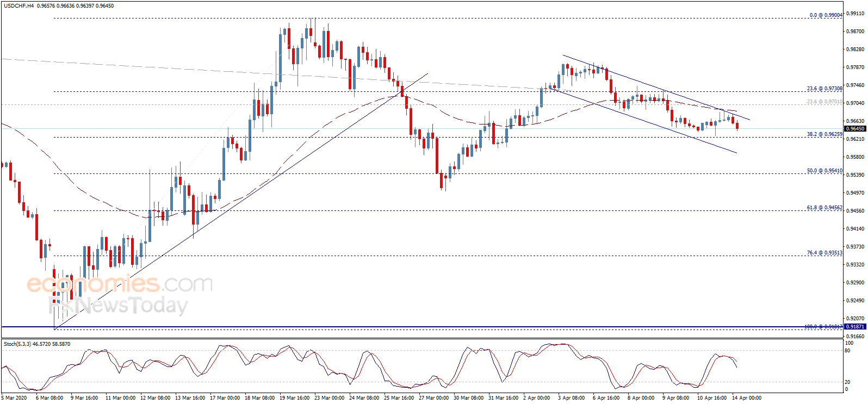Click the 2 Apr 00:00 time axis label

point(537,398)
